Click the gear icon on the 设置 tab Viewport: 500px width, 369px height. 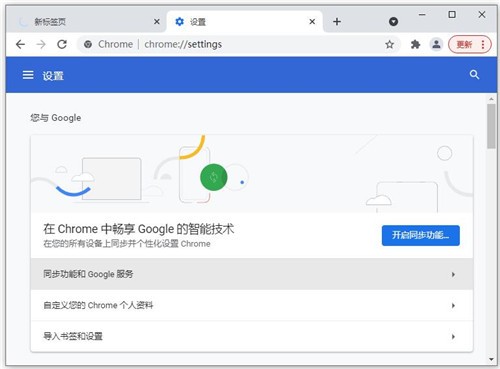click(x=180, y=22)
